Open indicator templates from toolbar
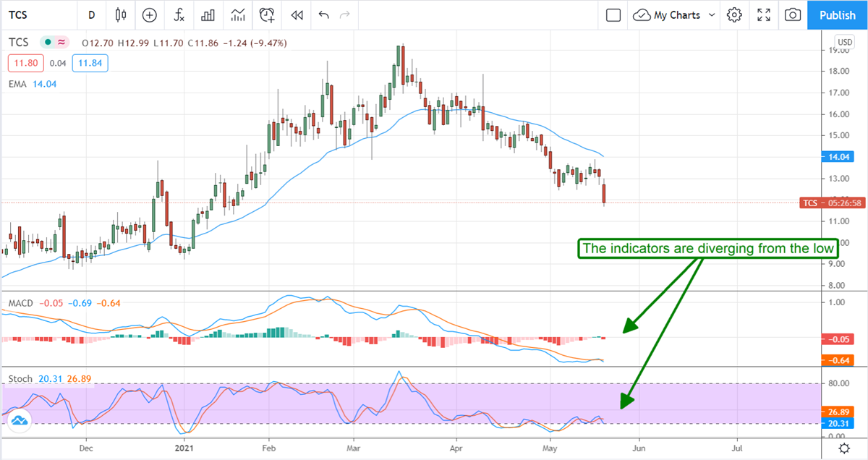The height and width of the screenshot is (460, 868). 237,14
